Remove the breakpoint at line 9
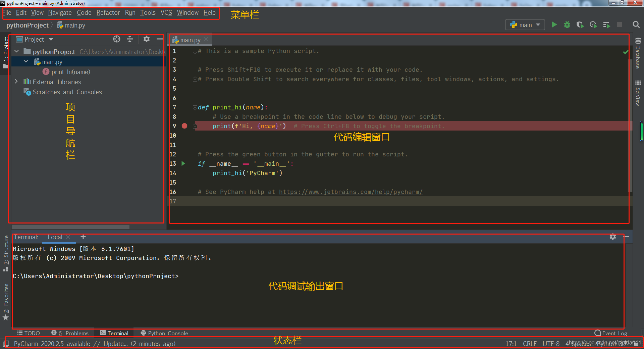644x349 pixels. point(184,126)
